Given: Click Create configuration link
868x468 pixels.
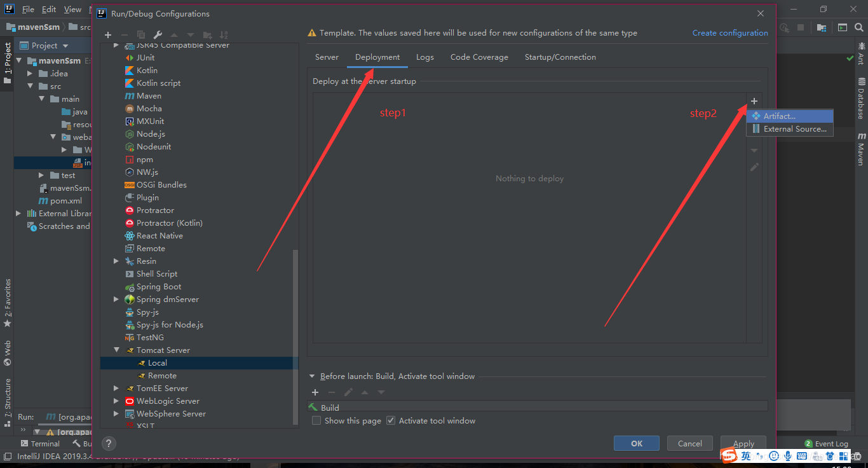Looking at the screenshot, I should click(x=730, y=33).
